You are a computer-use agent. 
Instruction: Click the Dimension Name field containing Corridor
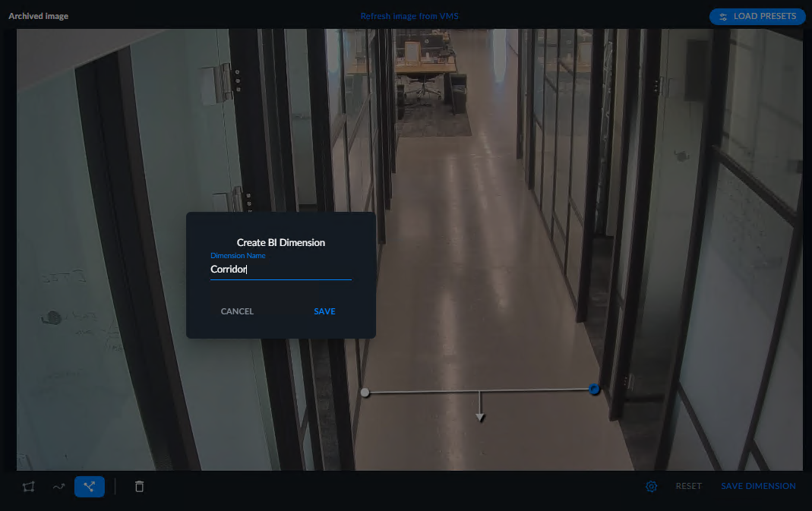coord(281,270)
